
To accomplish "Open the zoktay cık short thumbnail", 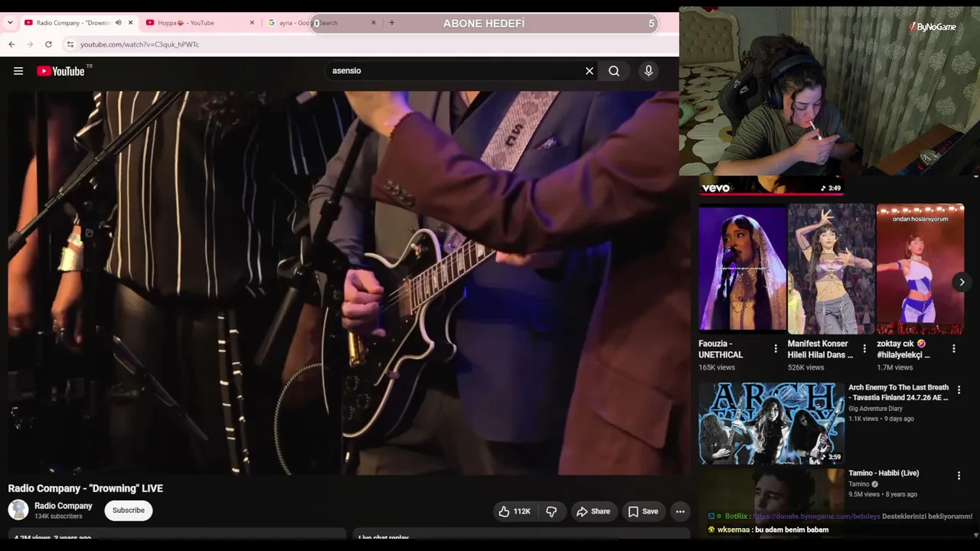I will pyautogui.click(x=920, y=269).
